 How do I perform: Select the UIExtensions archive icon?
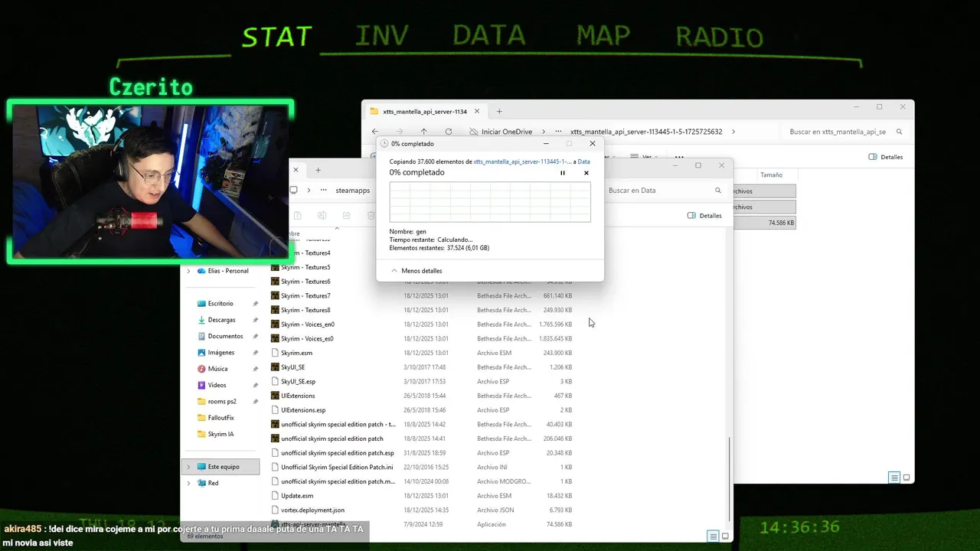275,396
